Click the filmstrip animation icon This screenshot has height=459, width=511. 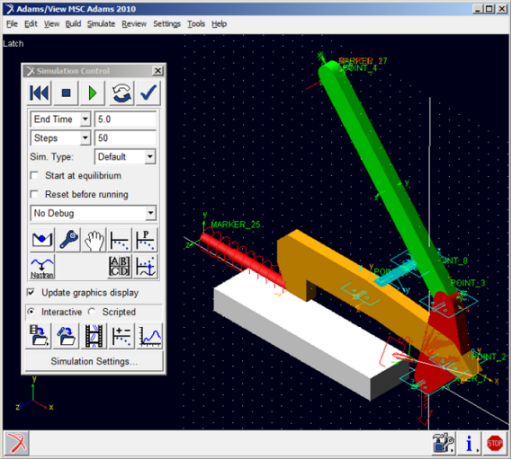coord(94,336)
